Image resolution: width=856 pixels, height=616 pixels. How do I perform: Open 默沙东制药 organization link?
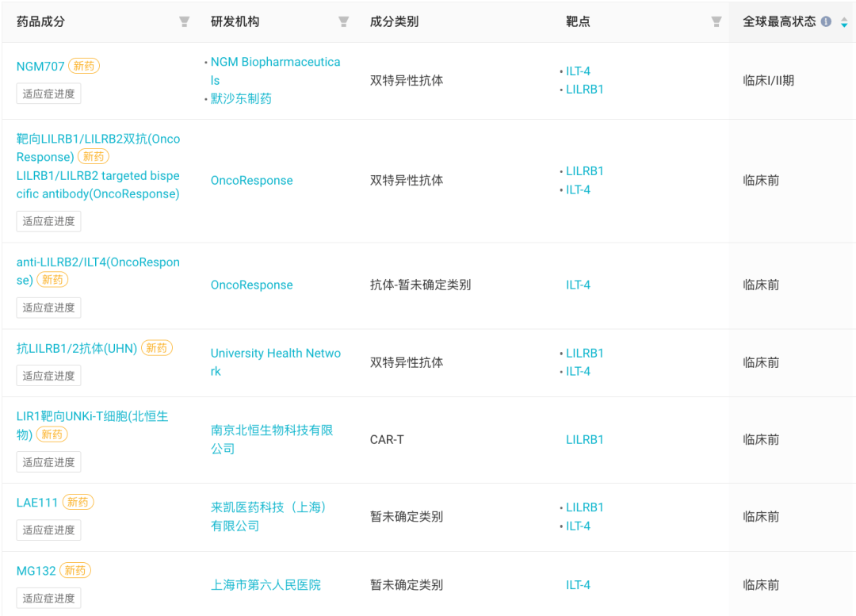pos(241,98)
